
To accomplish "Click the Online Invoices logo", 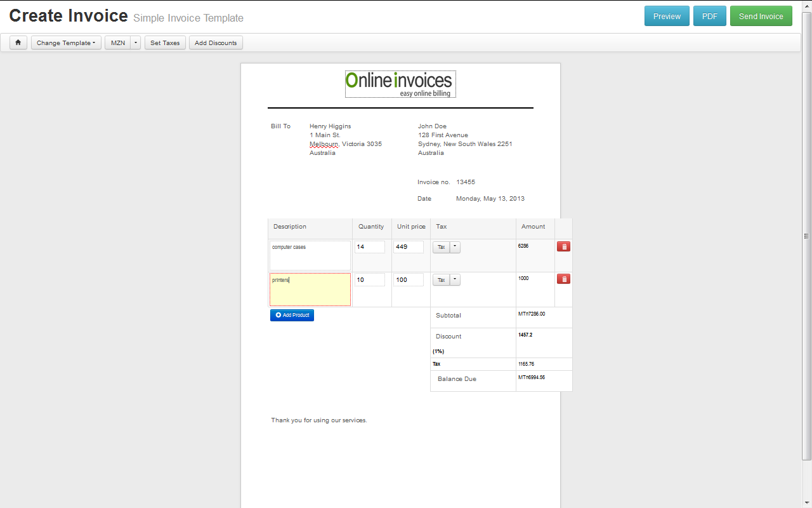I will click(x=400, y=84).
